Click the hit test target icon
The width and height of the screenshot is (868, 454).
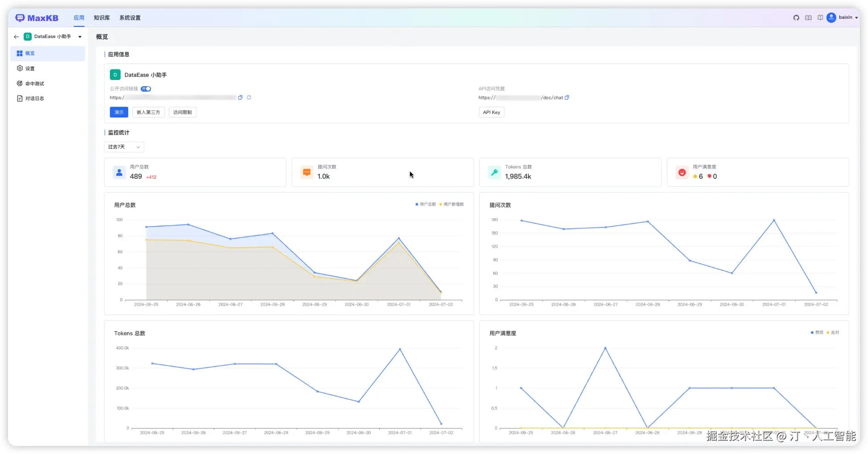[x=20, y=84]
